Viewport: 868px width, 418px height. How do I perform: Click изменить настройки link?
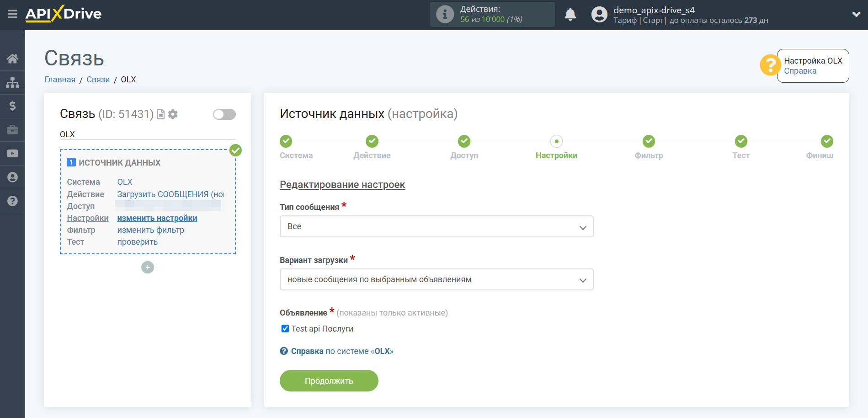coord(157,218)
